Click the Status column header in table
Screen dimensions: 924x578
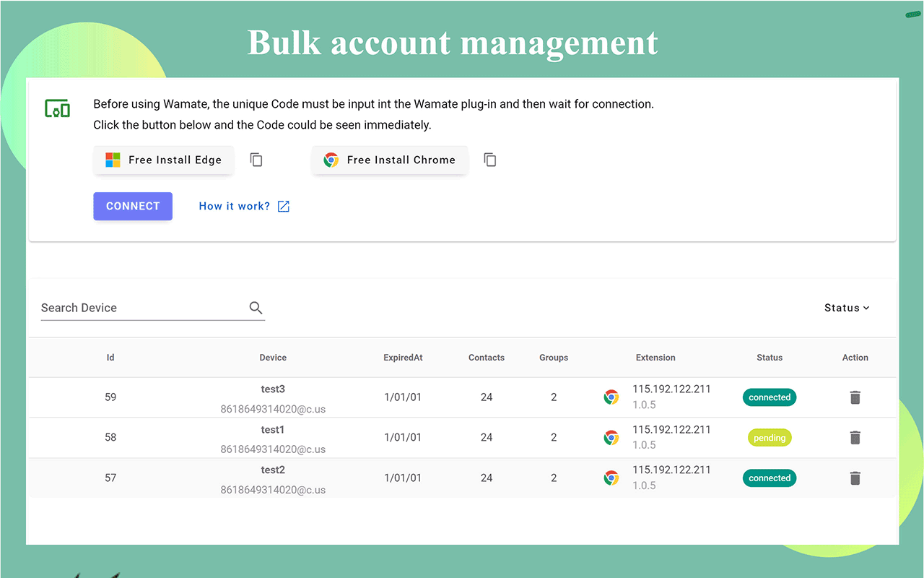click(770, 358)
